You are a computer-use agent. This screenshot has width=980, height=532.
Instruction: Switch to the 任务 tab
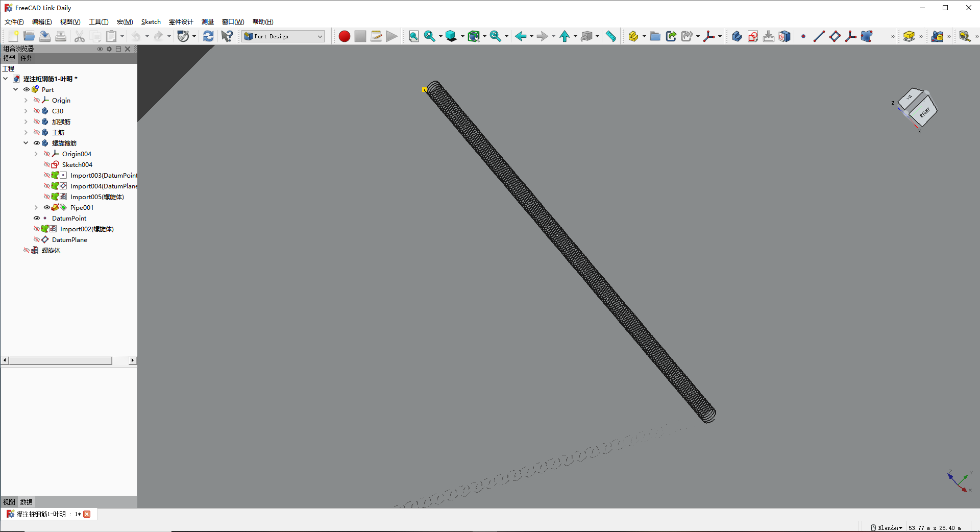point(26,59)
